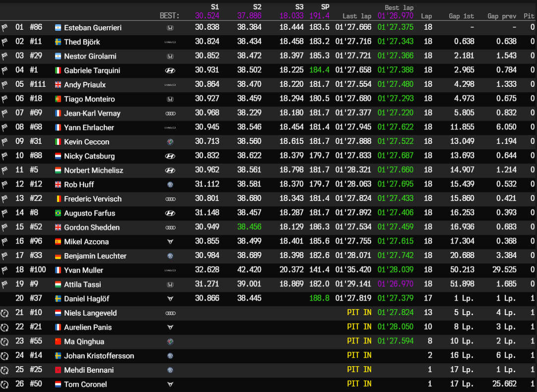
Task: Click the Volkswagen logo in Rob Huff's row
Action: coord(170,185)
